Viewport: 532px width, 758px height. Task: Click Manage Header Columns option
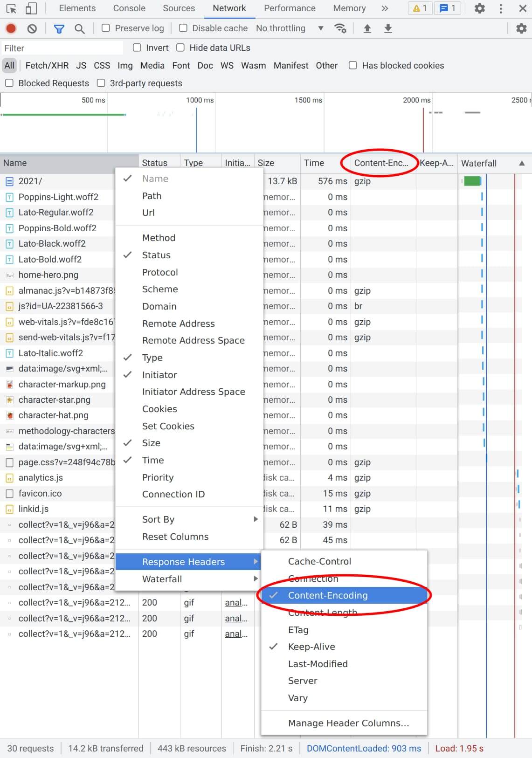point(348,723)
